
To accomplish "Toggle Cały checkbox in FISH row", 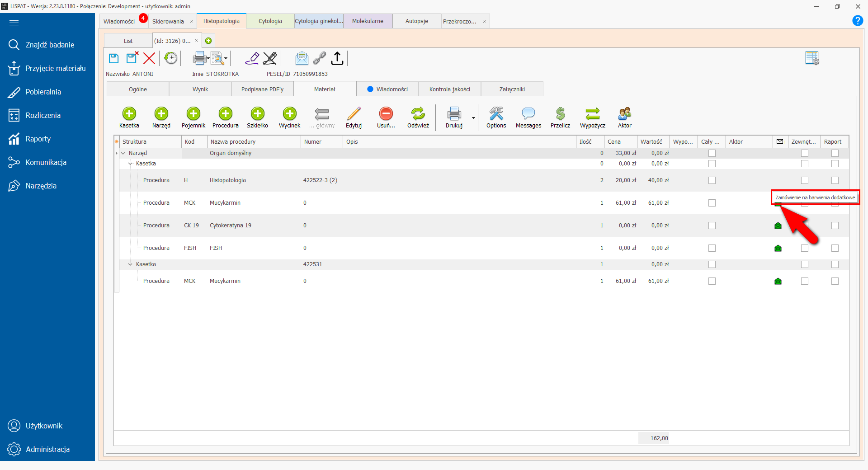I will click(712, 248).
